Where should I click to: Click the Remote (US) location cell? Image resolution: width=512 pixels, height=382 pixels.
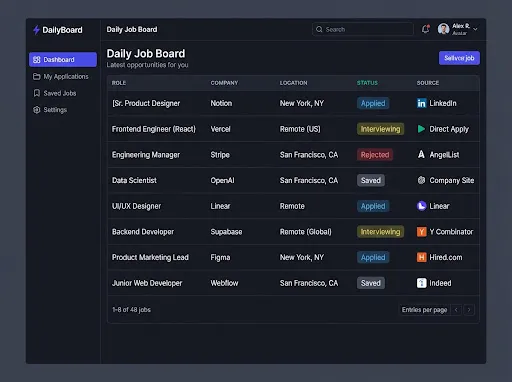coord(300,129)
